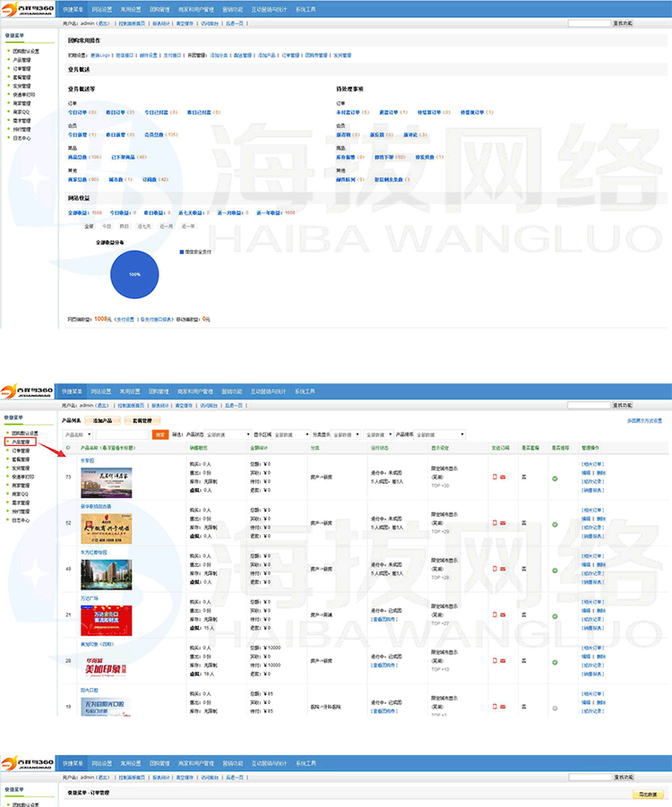The width and height of the screenshot is (672, 807).
Task: Click the red phone icon in row 21
Action: 494,614
